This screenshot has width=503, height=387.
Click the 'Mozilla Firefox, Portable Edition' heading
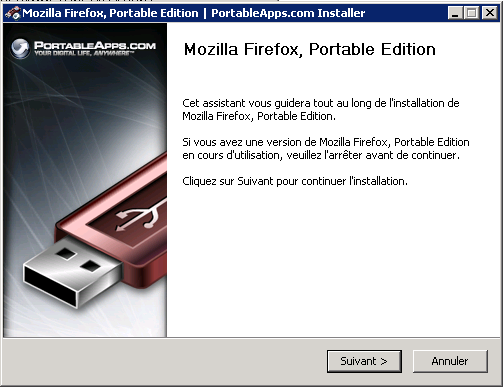click(310, 49)
